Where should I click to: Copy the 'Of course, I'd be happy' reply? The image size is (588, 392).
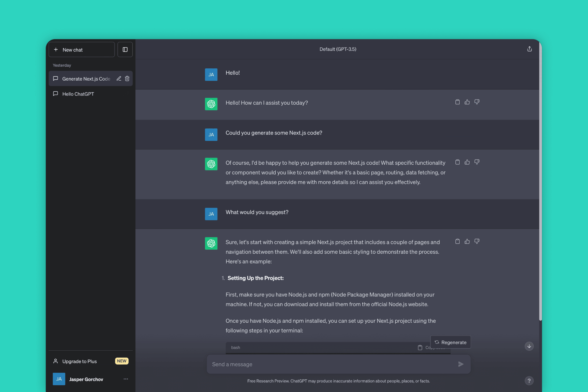(457, 162)
